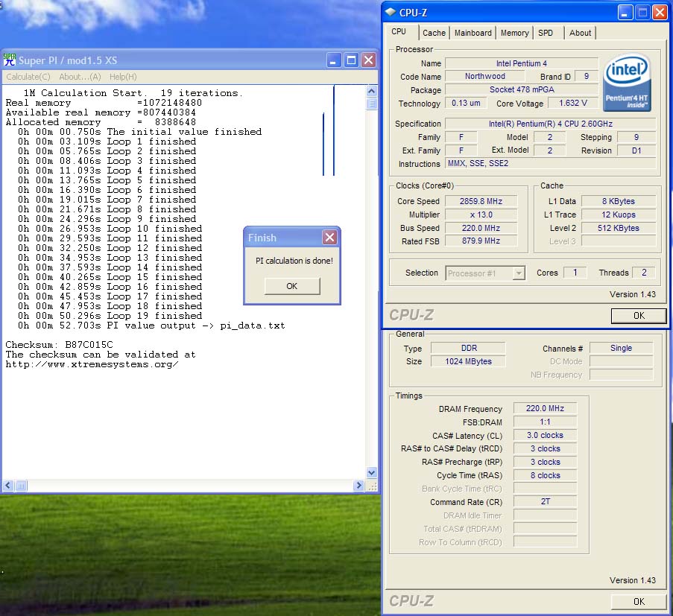Confirm the Finish dialog with OK
The width and height of the screenshot is (673, 616).
[292, 286]
